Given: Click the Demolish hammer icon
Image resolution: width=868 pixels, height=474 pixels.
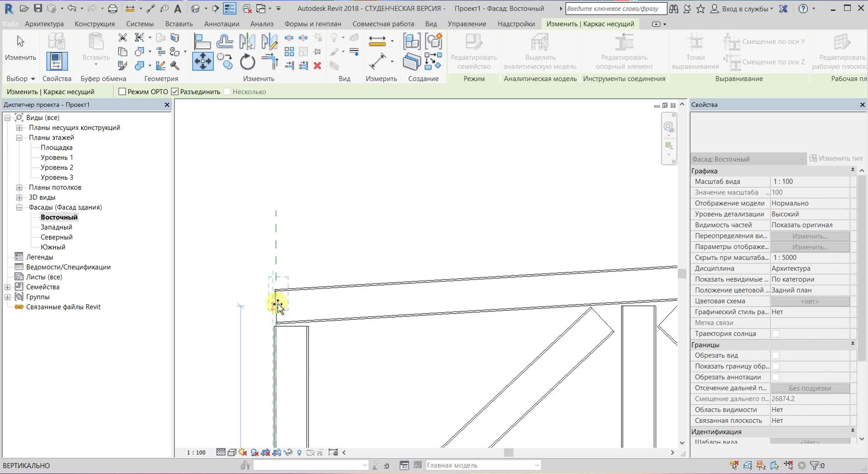Looking at the screenshot, I should click(175, 66).
